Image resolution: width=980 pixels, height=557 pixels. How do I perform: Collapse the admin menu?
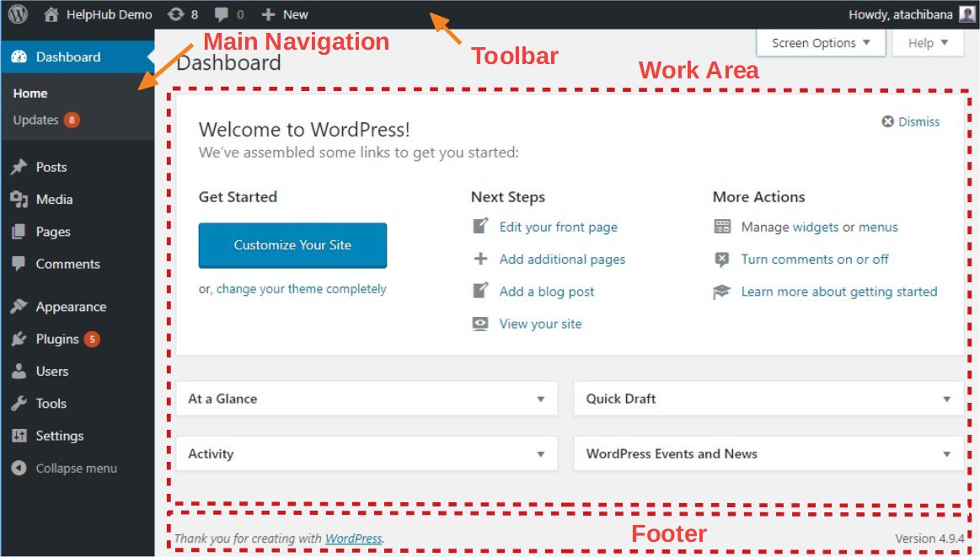(64, 468)
